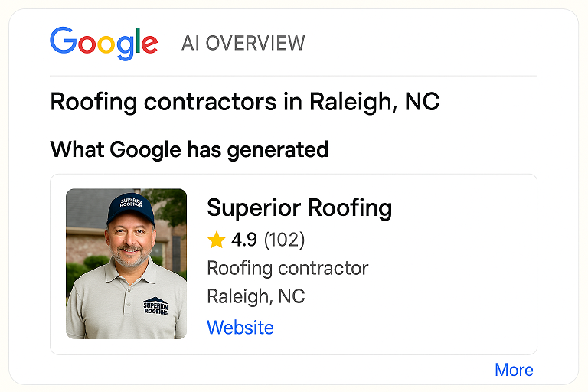Image resolution: width=588 pixels, height=392 pixels.
Task: Click the Superior Roofing logo on the shirt
Action: [x=155, y=306]
